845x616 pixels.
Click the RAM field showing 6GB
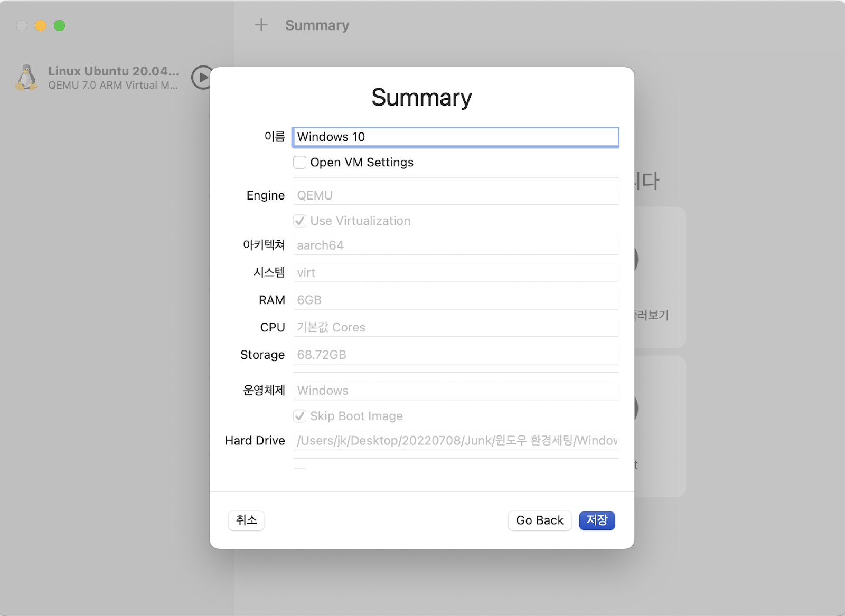pyautogui.click(x=456, y=300)
